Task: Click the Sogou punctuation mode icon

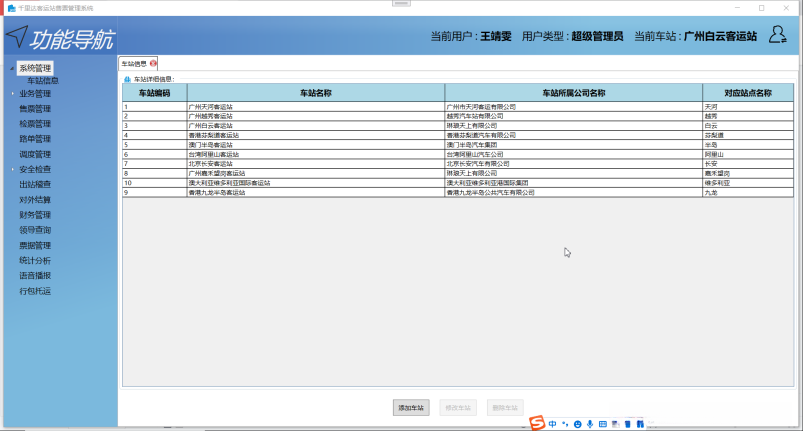Action: point(565,424)
